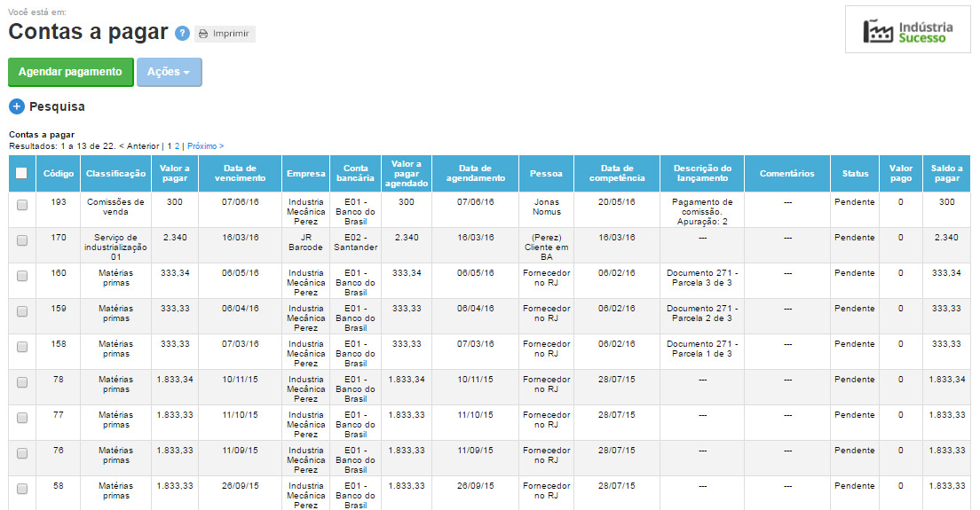This screenshot has width=980, height=510.
Task: Click the Saldo a pagar column header
Action: pyautogui.click(x=946, y=173)
